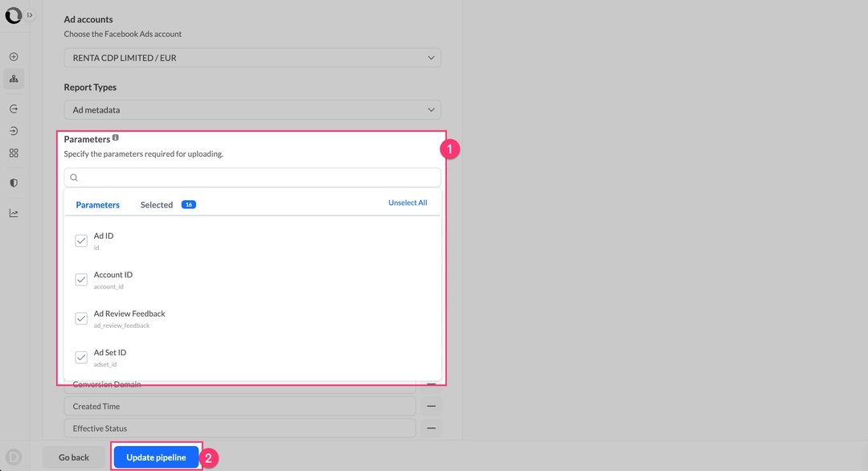Viewport: 868px width, 471px height.
Task: Open the pipelines hierarchy icon in sidebar
Action: point(14,79)
